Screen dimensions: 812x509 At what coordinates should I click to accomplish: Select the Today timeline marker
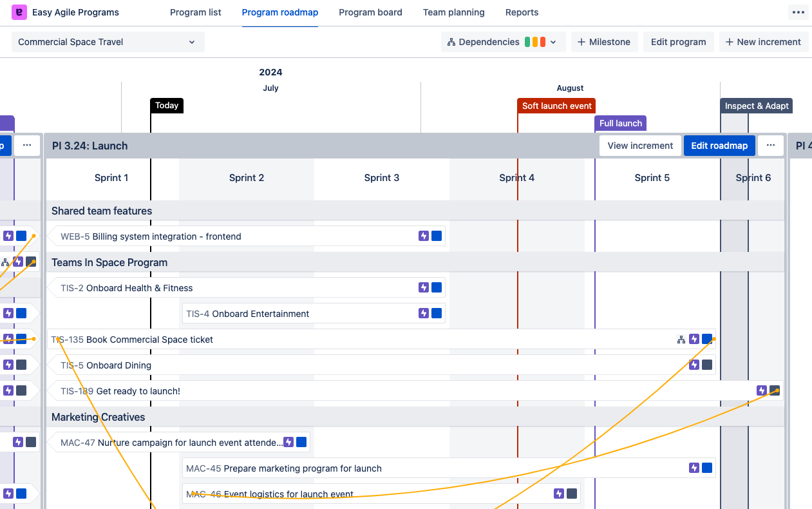[x=167, y=106]
